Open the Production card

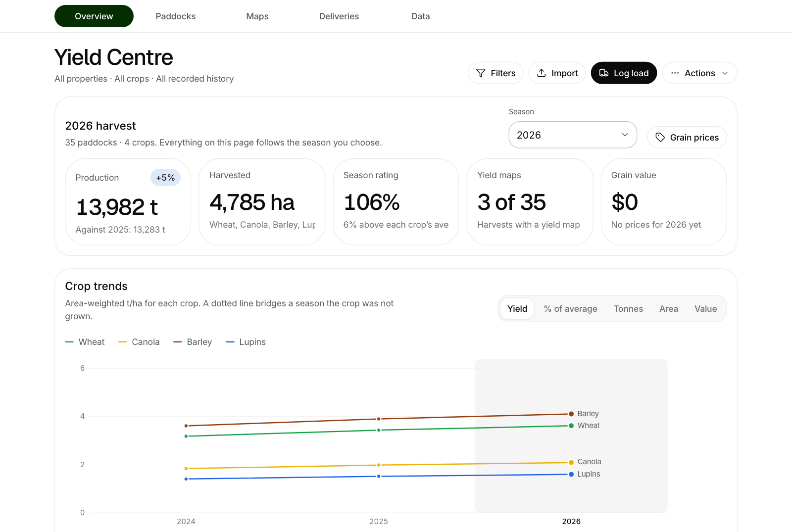coord(128,202)
